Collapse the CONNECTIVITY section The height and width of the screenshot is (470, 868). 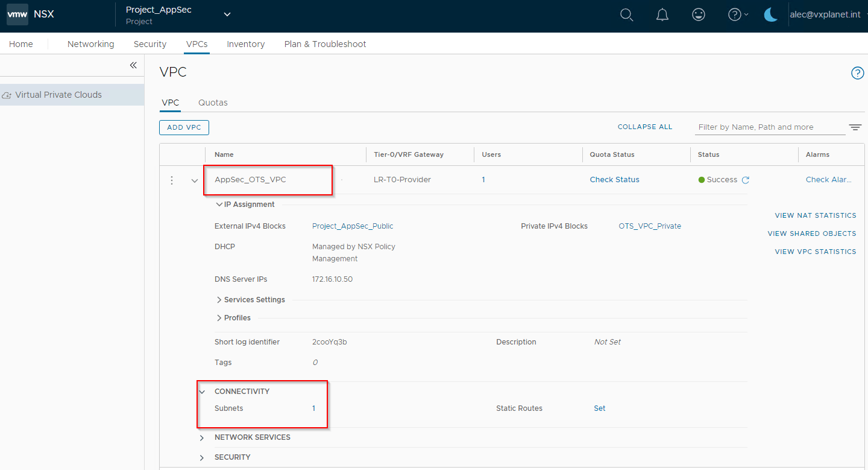(x=202, y=392)
